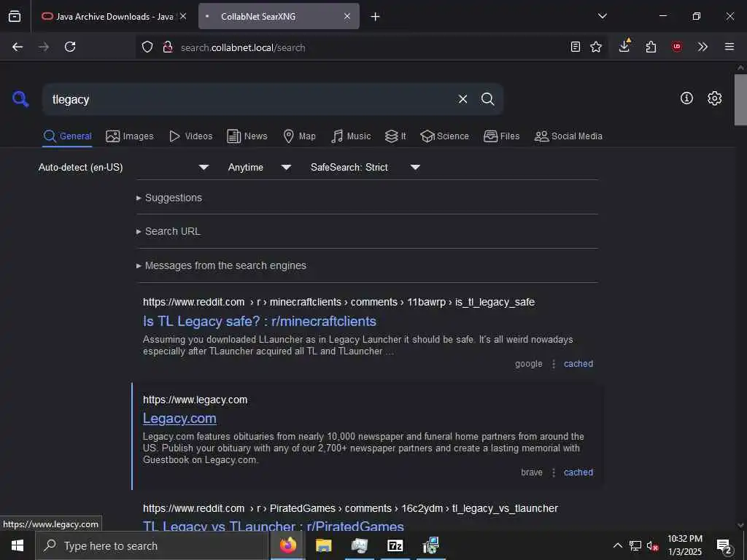Viewport: 747px width, 560px height.
Task: Click the SearXNG magnifier logo
Action: click(20, 99)
